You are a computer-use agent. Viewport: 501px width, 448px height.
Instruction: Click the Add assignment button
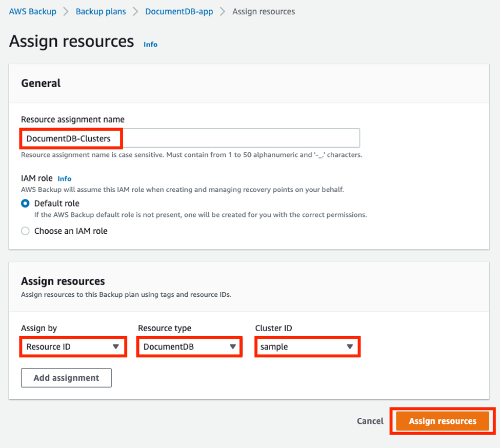[66, 378]
